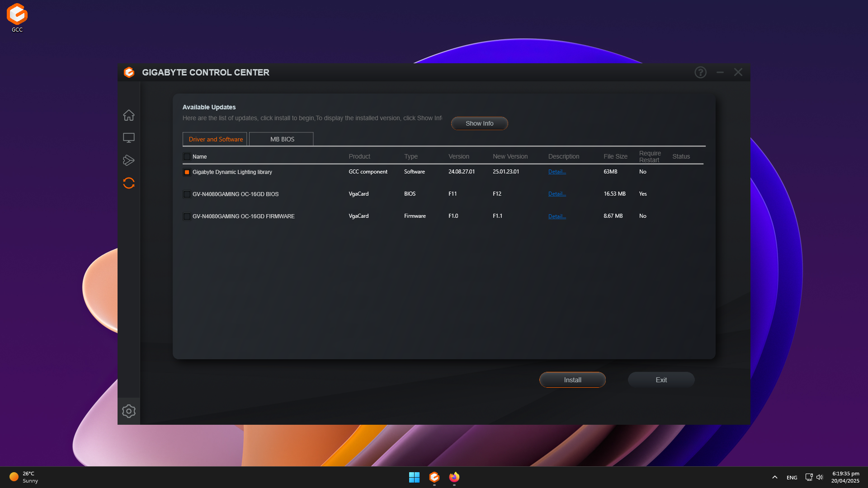This screenshot has height=488, width=868.
Task: Open weather widget showing 26°C Sunny
Action: pos(24,477)
